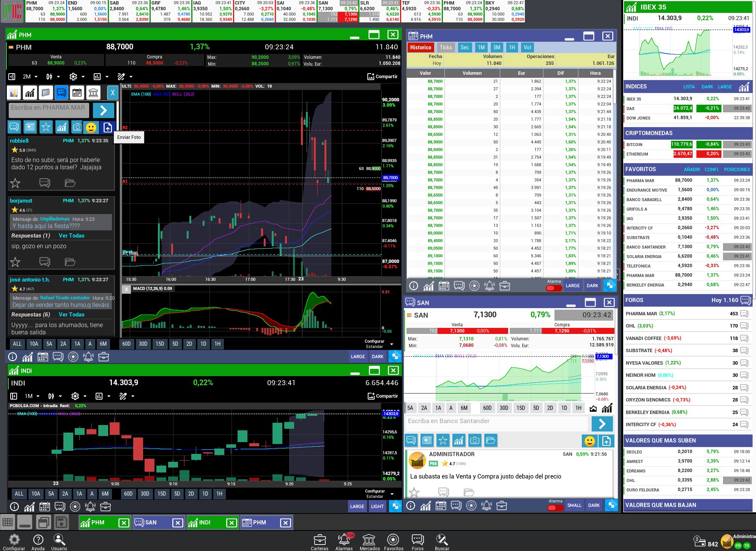Expand the 2M timeframe dropdown in PHM chart
The height and width of the screenshot is (551, 756).
tap(30, 77)
